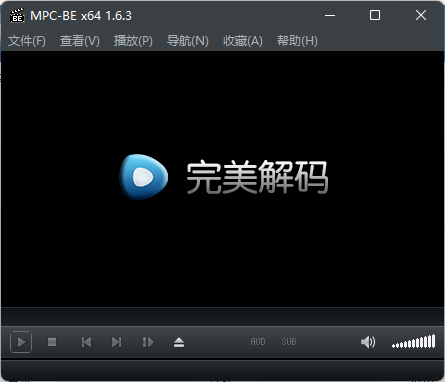The width and height of the screenshot is (445, 382).
Task: Open the 导航(N) menu
Action: click(x=188, y=41)
